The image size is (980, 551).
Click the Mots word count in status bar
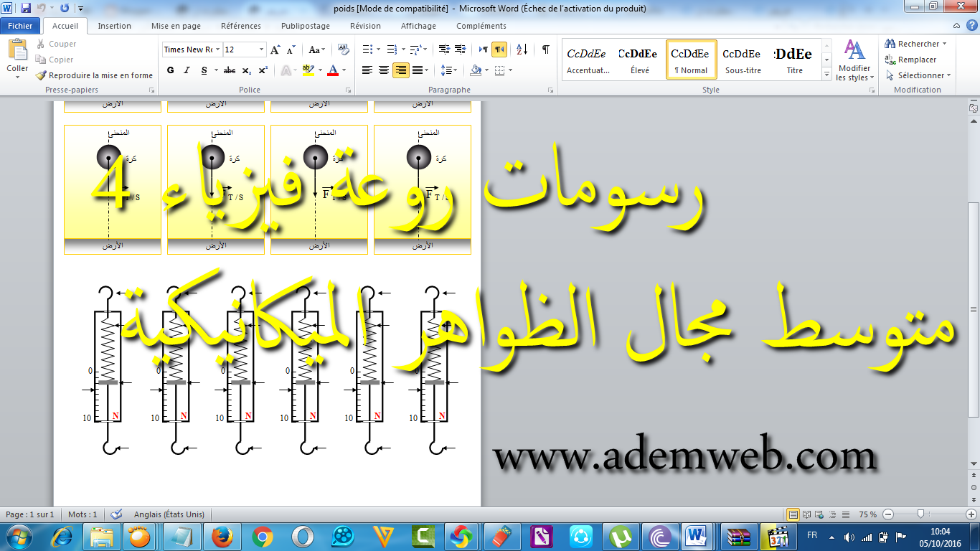point(83,514)
